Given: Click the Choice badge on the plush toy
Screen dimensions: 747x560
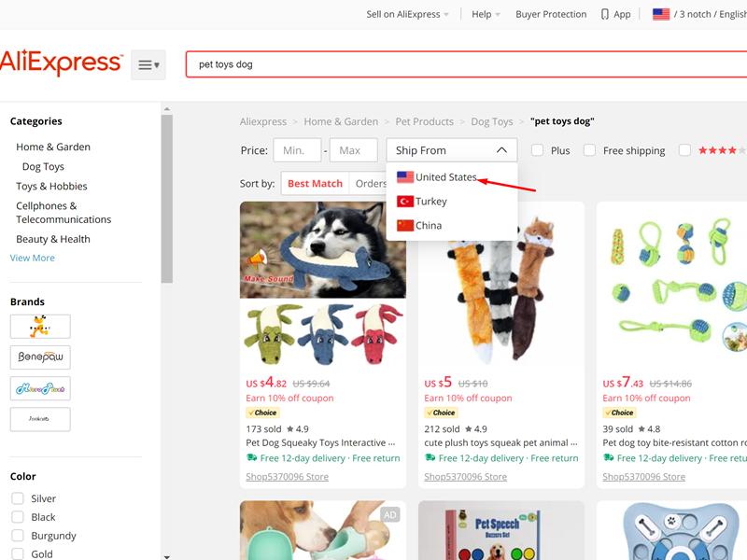Looking at the screenshot, I should click(439, 411).
